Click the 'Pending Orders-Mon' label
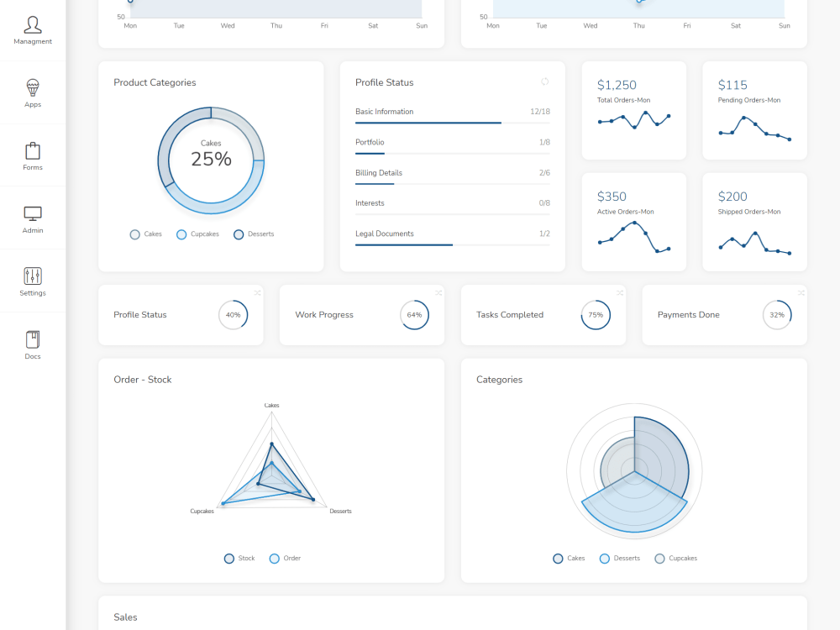The width and height of the screenshot is (840, 630). coord(749,100)
